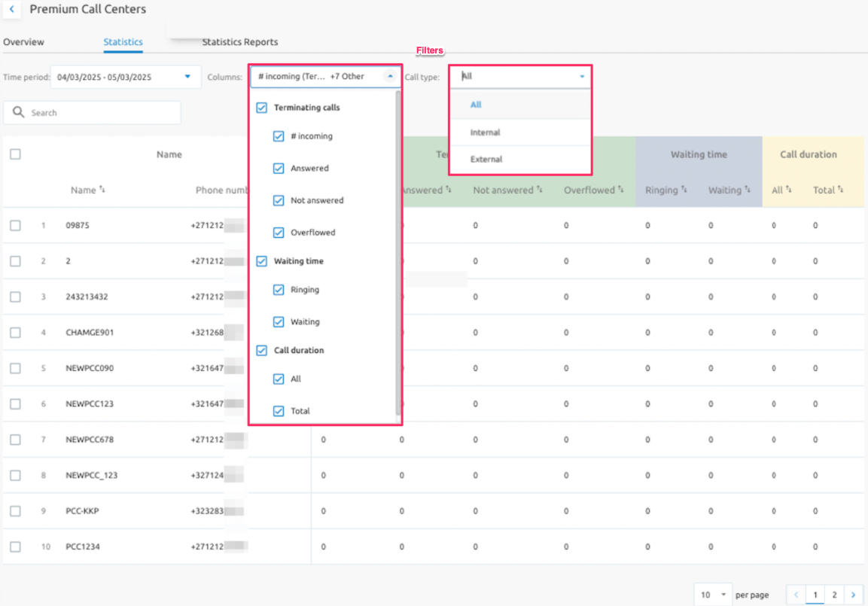Click the back arrow beside Premium Call Centers
The width and height of the screenshot is (868, 606).
click(11, 10)
